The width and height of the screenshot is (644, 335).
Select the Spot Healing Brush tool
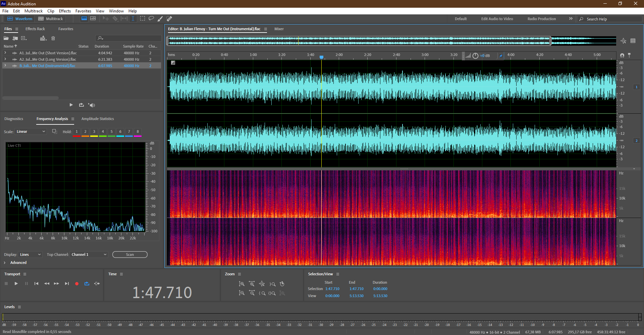(x=169, y=19)
